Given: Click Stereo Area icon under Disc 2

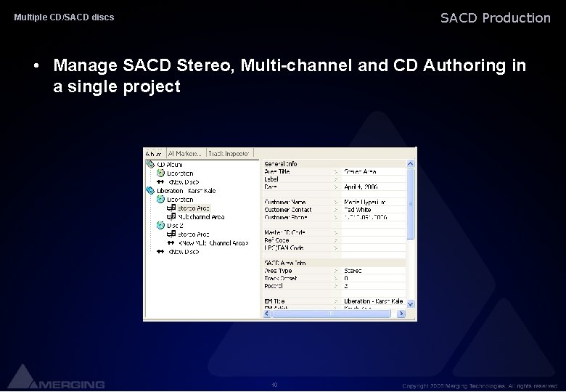Looking at the screenshot, I should [x=171, y=234].
